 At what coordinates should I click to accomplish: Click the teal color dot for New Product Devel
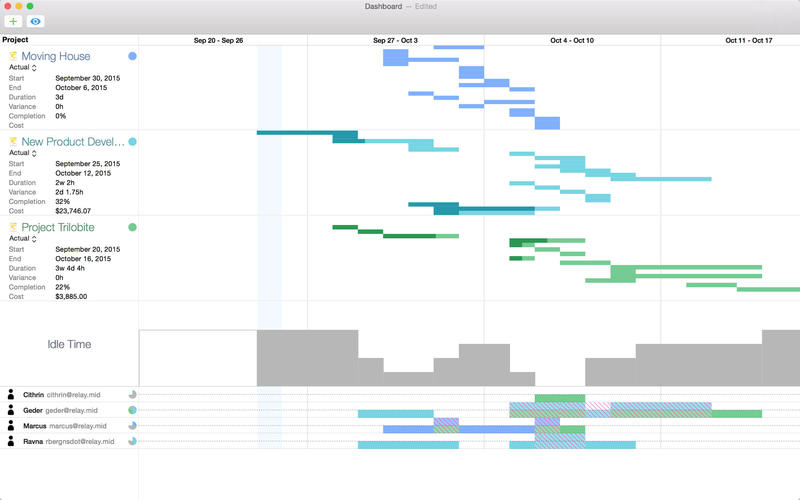[x=132, y=142]
